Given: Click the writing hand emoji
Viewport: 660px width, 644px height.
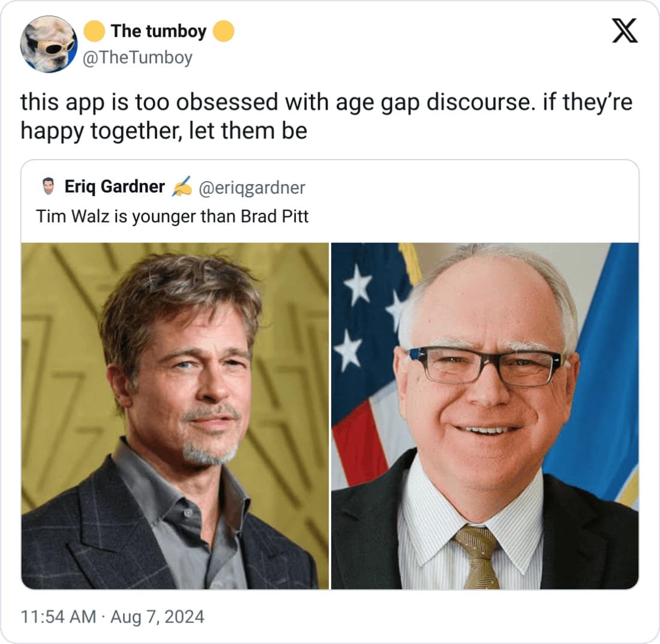Looking at the screenshot, I should [182, 187].
